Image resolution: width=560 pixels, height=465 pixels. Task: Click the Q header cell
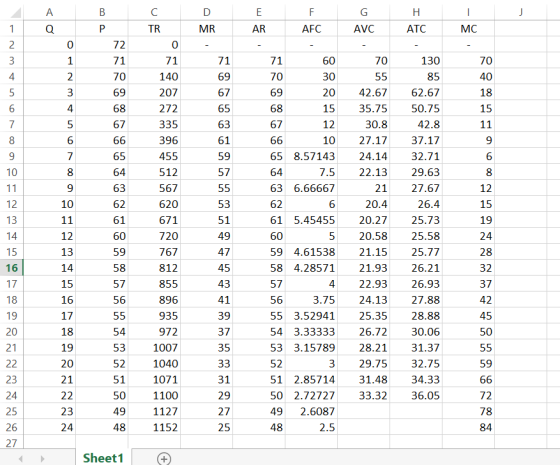(50, 29)
